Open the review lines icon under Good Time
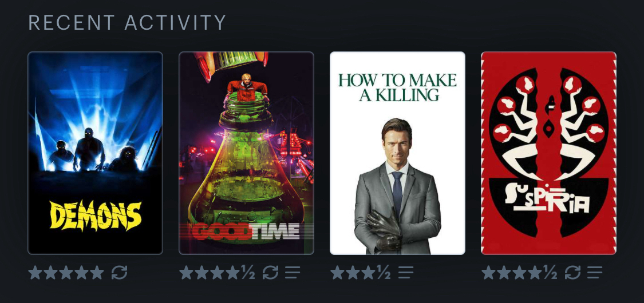The height and width of the screenshot is (303, 644). tap(293, 272)
